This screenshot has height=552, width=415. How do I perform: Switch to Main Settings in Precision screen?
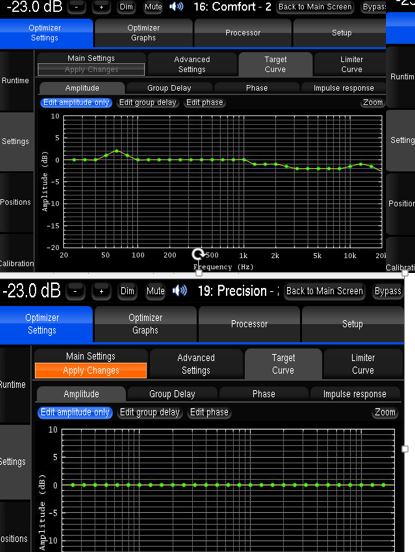[90, 356]
